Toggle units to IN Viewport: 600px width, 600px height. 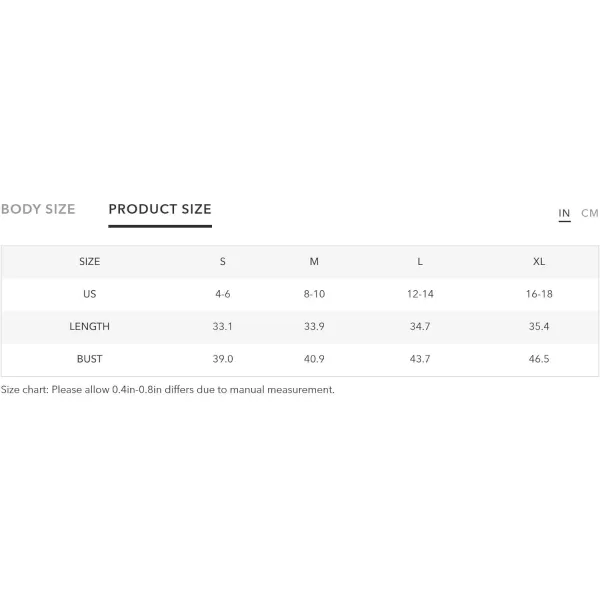click(564, 213)
